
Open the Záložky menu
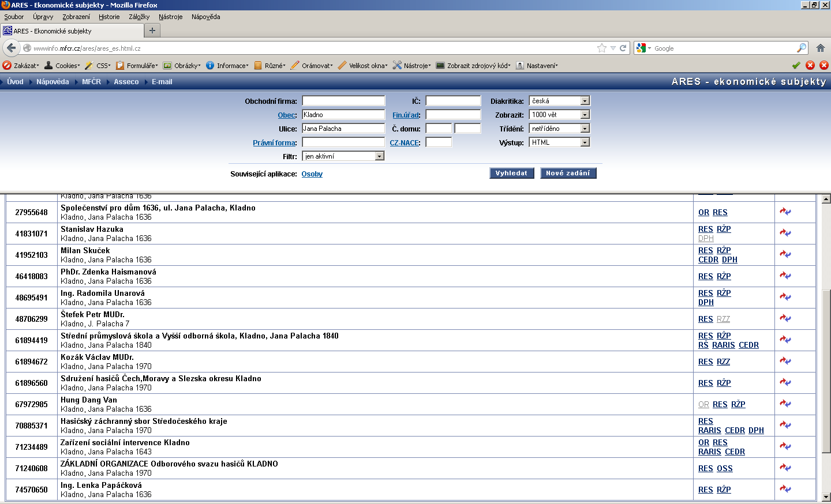(x=139, y=17)
